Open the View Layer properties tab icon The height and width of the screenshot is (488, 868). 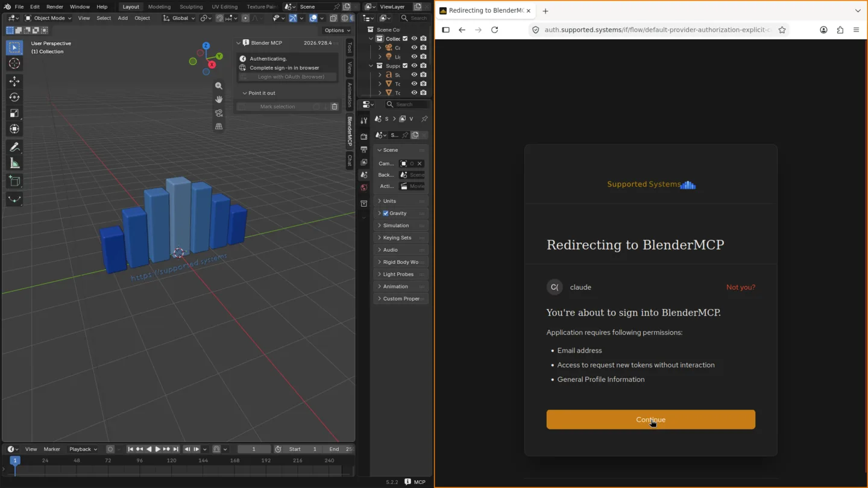[364, 162]
